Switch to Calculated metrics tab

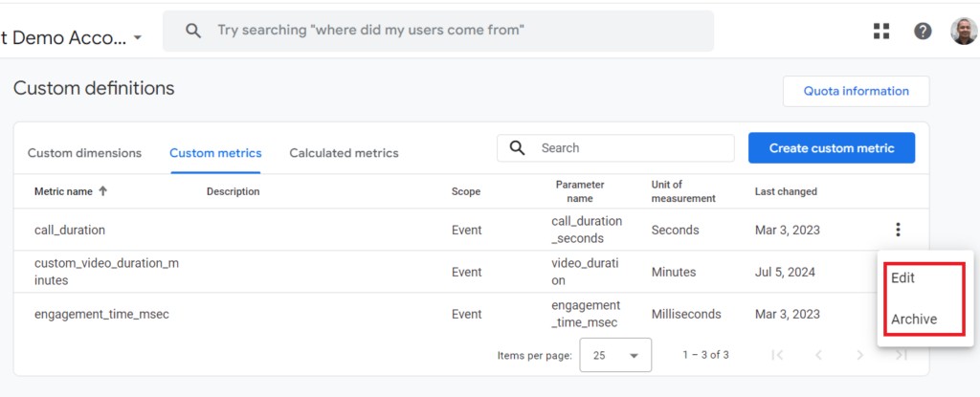tap(344, 152)
